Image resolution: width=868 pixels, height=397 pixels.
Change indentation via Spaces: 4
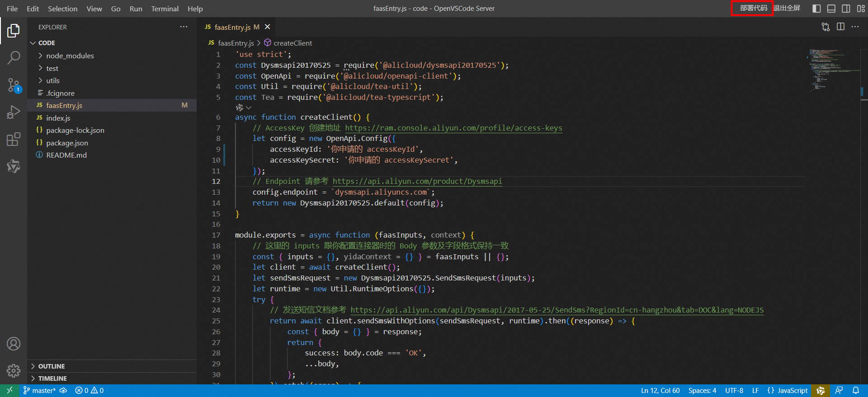tap(702, 391)
